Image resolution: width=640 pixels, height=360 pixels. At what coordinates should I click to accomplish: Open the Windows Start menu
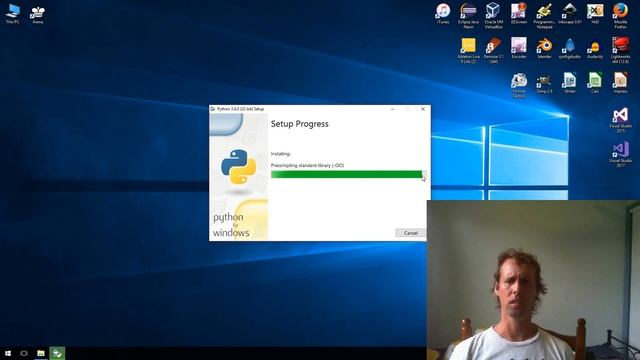(8, 353)
